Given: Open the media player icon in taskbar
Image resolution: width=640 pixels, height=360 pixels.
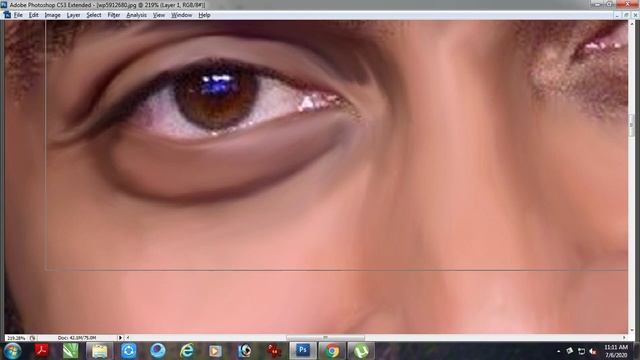Looking at the screenshot, I should point(215,351).
